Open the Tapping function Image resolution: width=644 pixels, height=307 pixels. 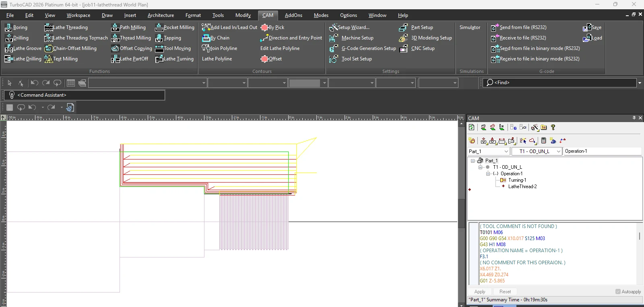point(168,38)
